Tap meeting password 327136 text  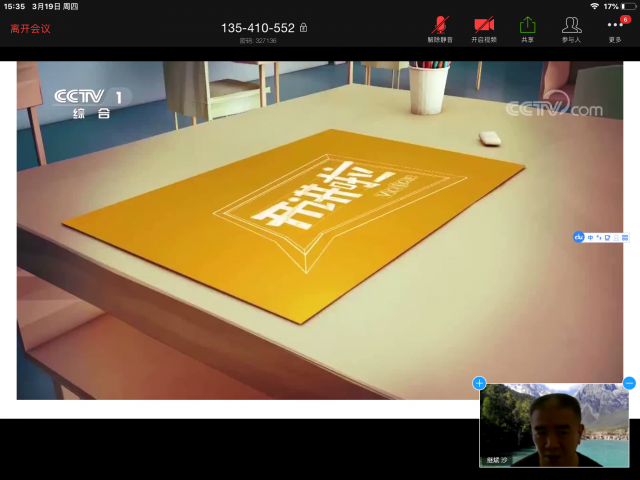pos(258,41)
